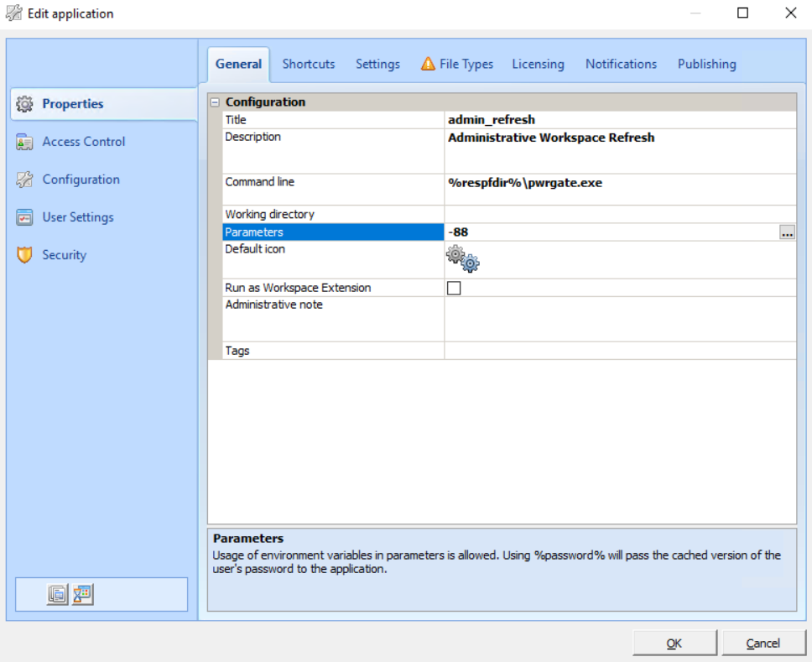Click the copy application icon at bottom left
Viewport: 812px width, 662px height.
56,593
